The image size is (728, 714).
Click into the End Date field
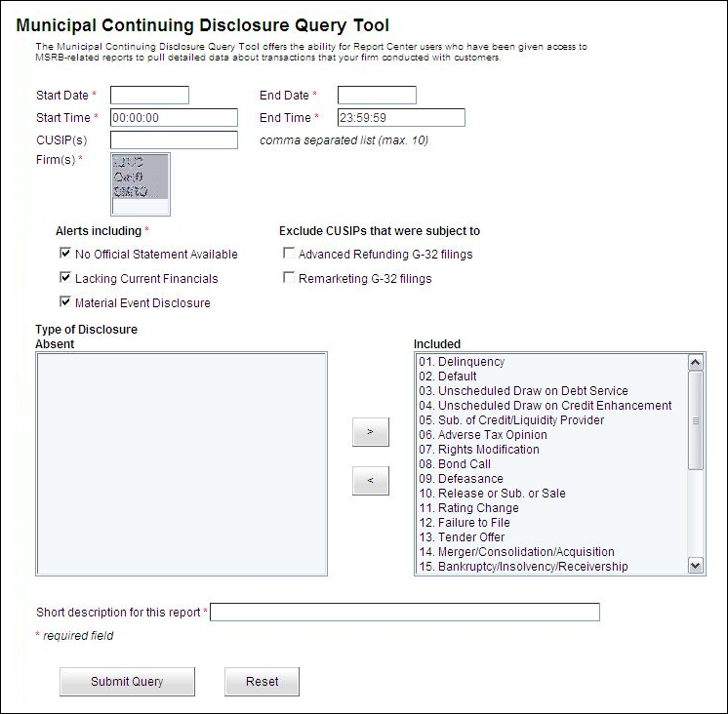(x=377, y=95)
